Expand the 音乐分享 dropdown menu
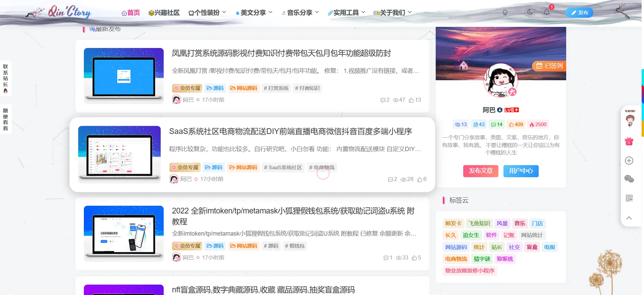This screenshot has width=644, height=295. point(300,13)
